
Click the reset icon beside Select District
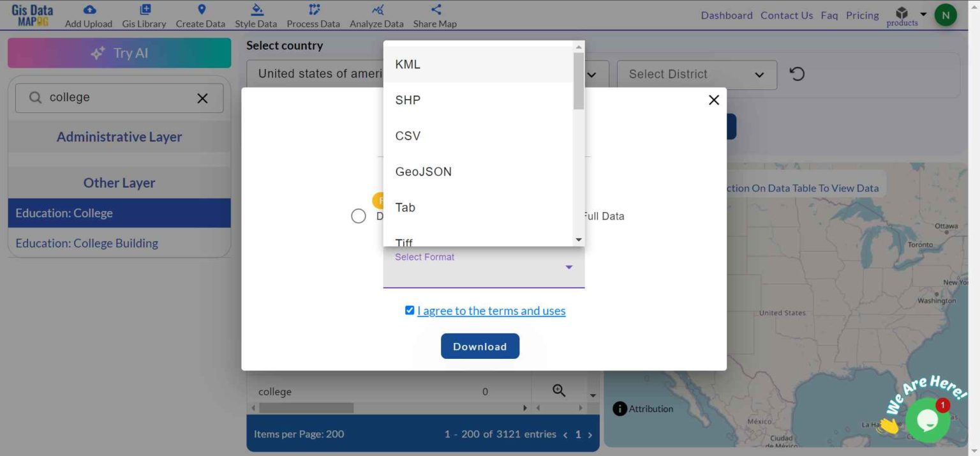(796, 73)
